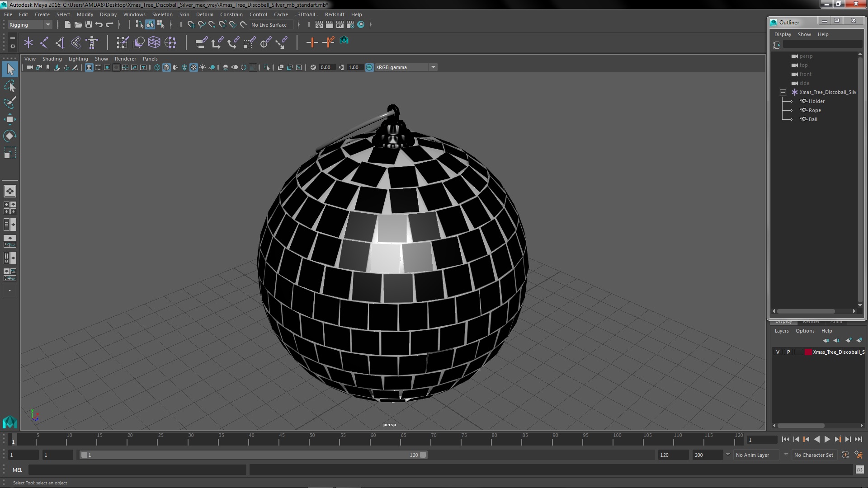Open the Shading panel menu

52,59
